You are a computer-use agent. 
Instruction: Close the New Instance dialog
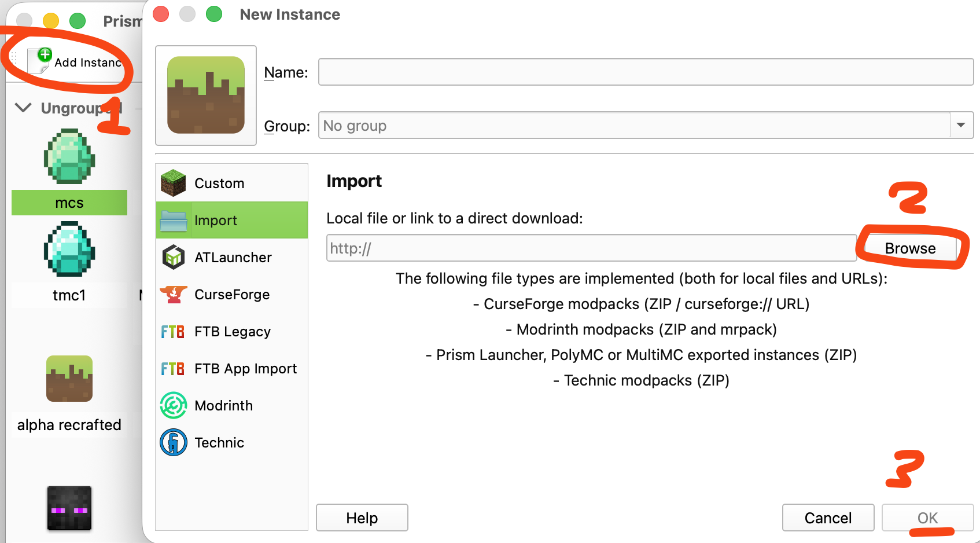(161, 14)
